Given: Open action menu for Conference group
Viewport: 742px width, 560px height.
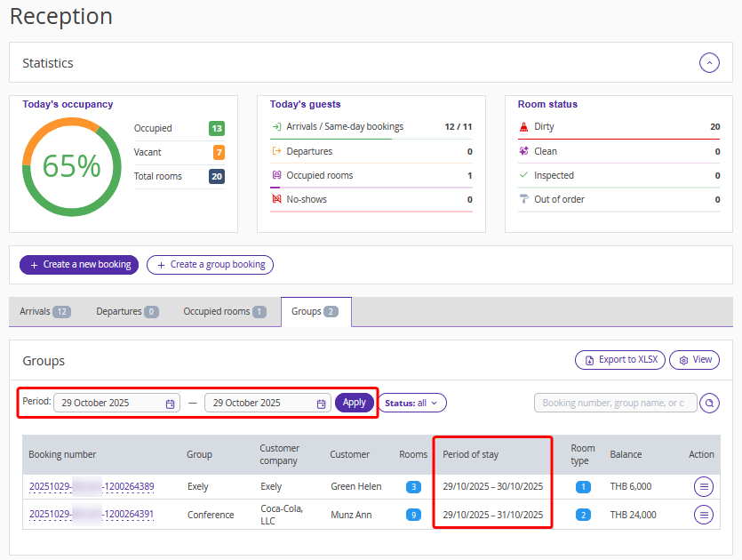Looking at the screenshot, I should (x=704, y=515).
